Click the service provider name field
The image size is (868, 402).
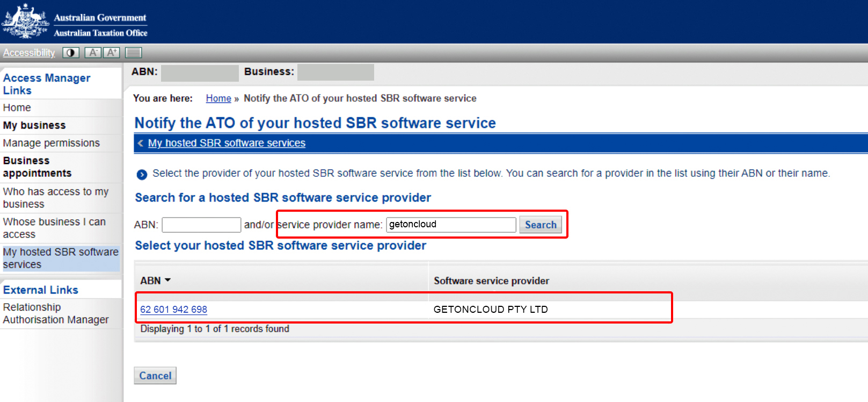pyautogui.click(x=451, y=225)
